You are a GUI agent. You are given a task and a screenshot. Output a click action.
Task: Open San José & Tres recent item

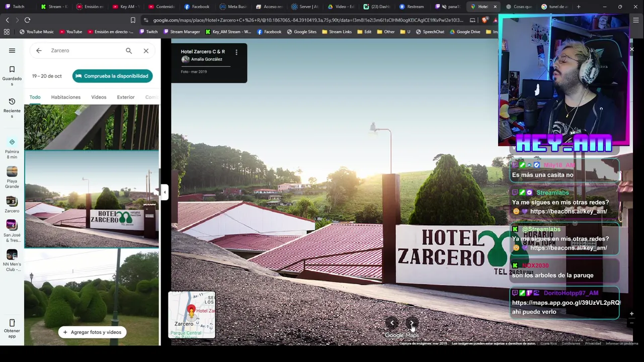12,231
